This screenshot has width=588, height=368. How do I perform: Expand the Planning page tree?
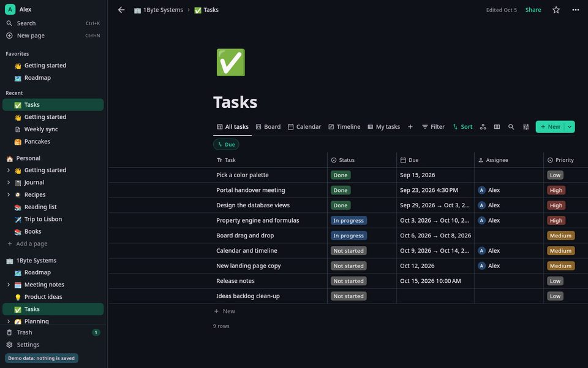pos(9,321)
